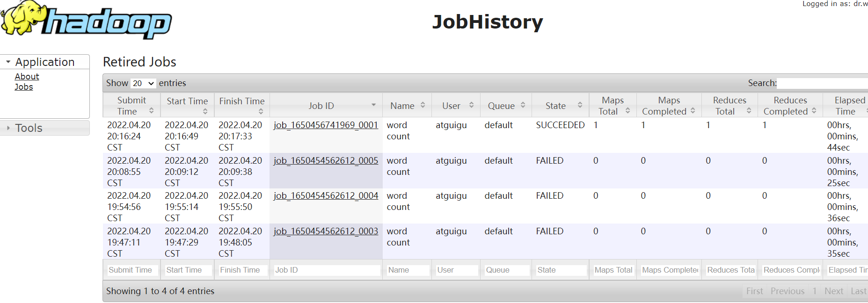Image resolution: width=868 pixels, height=303 pixels.
Task: Focus the Queue filter field
Action: click(506, 270)
